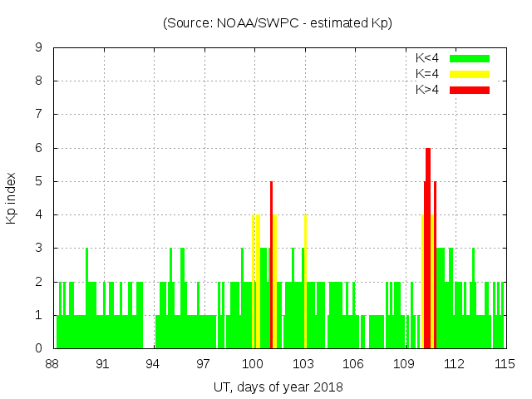Click the 'UT, days of year 2018' axis label
Viewport: 532px width, 399px height.
[278, 387]
